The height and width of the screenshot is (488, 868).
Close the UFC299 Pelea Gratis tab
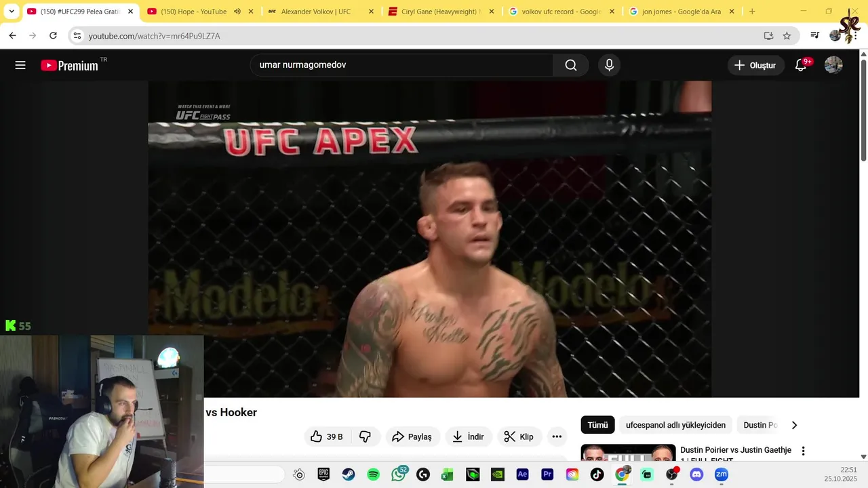130,12
